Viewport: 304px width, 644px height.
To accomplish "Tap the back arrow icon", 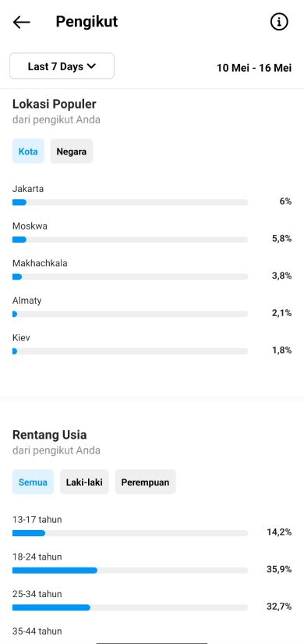I will click(x=21, y=22).
